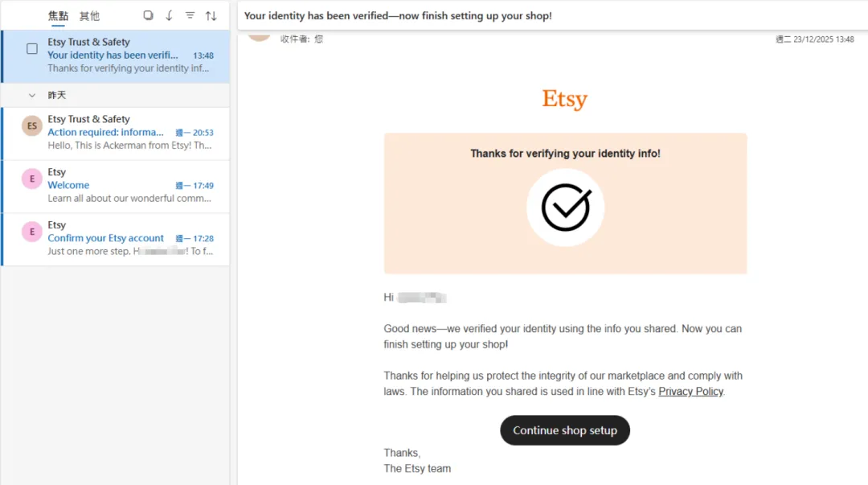Click the email subject header line

398,15
